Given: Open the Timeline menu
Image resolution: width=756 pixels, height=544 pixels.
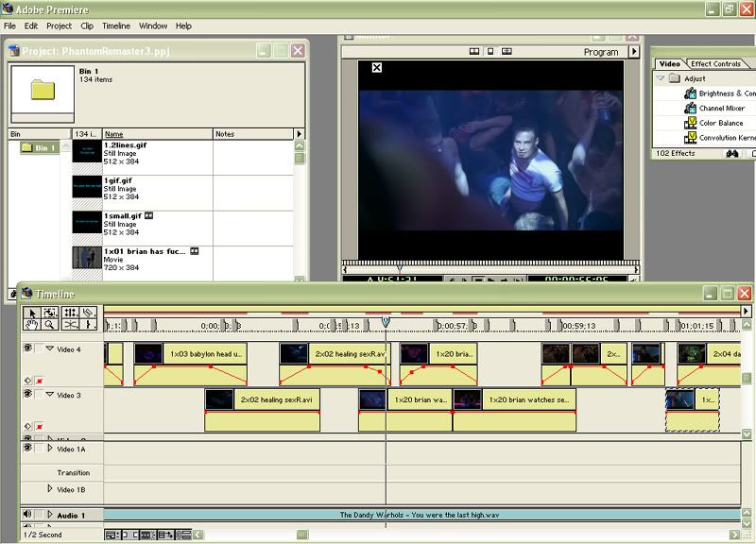Looking at the screenshot, I should coord(115,26).
